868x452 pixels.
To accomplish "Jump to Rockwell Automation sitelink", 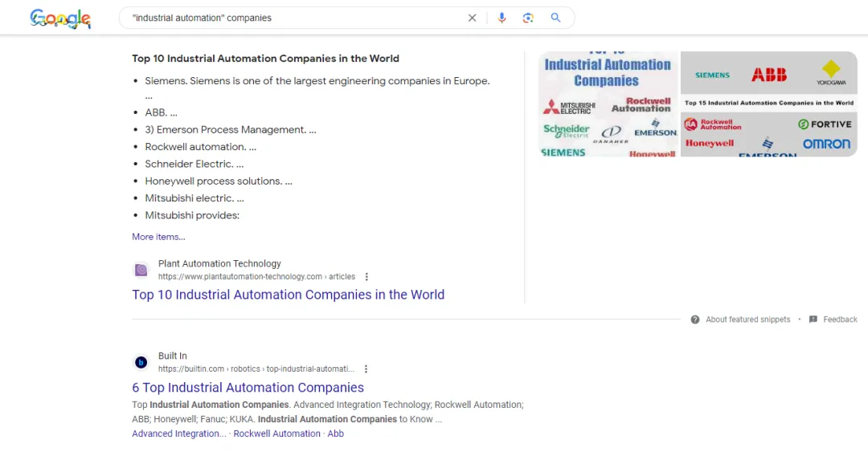I will pos(276,434).
